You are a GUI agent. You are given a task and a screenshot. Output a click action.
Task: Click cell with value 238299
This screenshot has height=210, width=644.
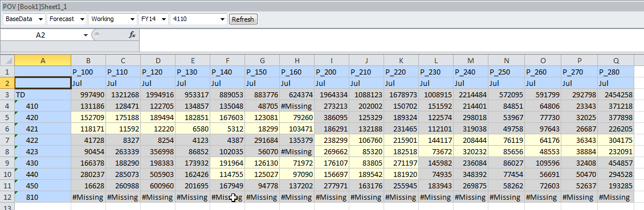[x=332, y=140]
